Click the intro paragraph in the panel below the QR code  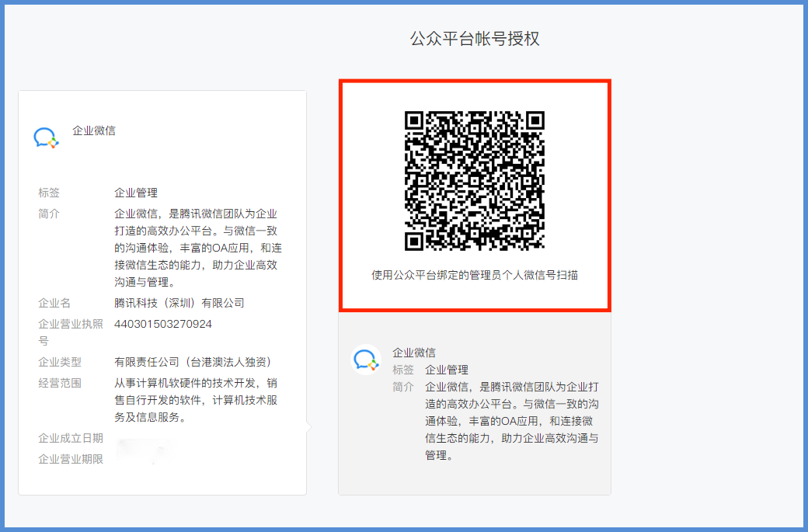pos(512,421)
